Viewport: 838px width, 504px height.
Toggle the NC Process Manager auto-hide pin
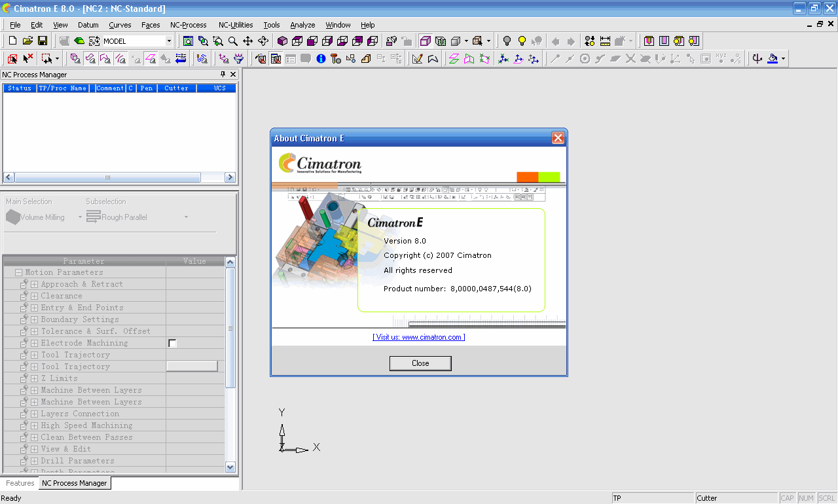223,75
